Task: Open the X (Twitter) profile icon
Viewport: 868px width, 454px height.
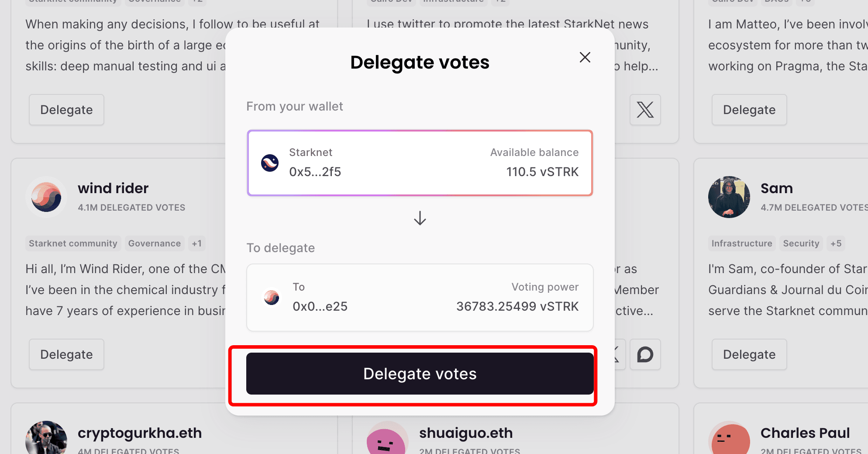Action: pyautogui.click(x=645, y=110)
